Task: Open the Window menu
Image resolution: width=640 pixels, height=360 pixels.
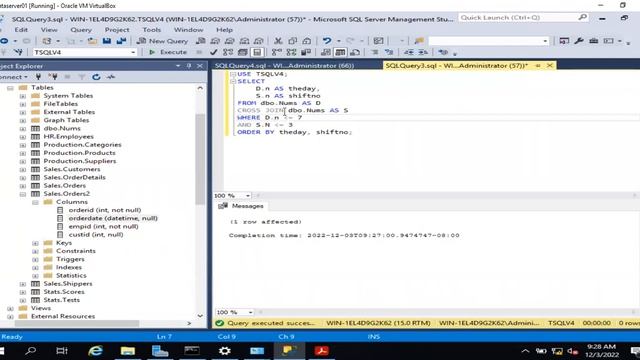Action: point(188,30)
